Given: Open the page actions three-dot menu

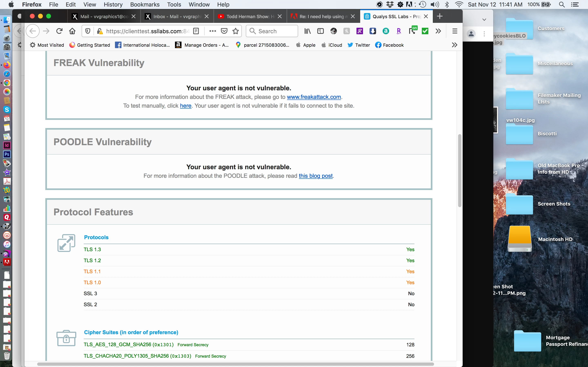Looking at the screenshot, I should (213, 31).
